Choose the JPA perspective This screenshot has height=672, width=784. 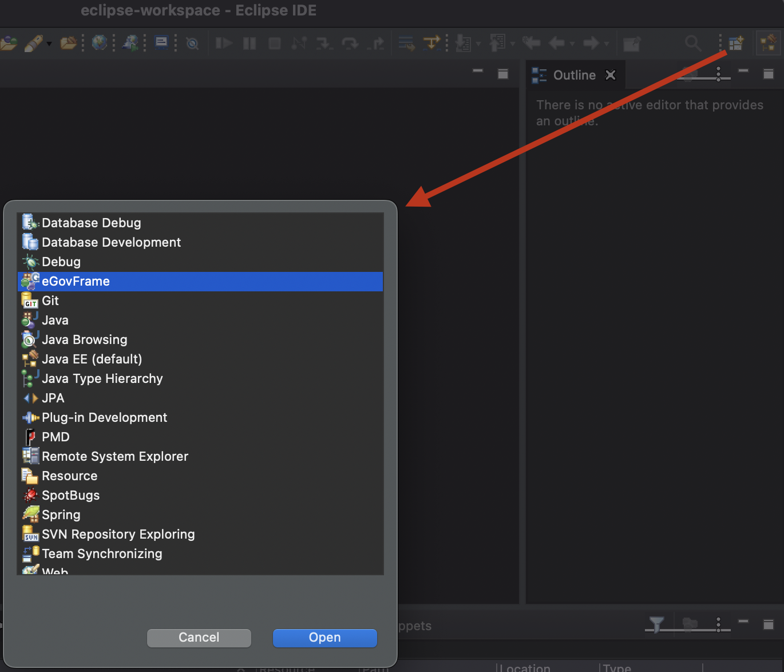[200, 398]
